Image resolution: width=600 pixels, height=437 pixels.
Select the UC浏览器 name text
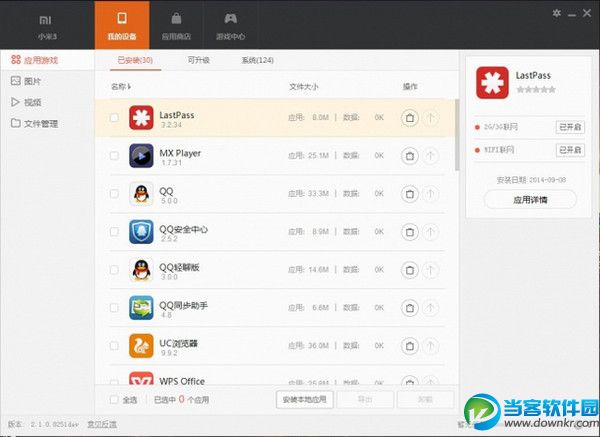click(178, 343)
